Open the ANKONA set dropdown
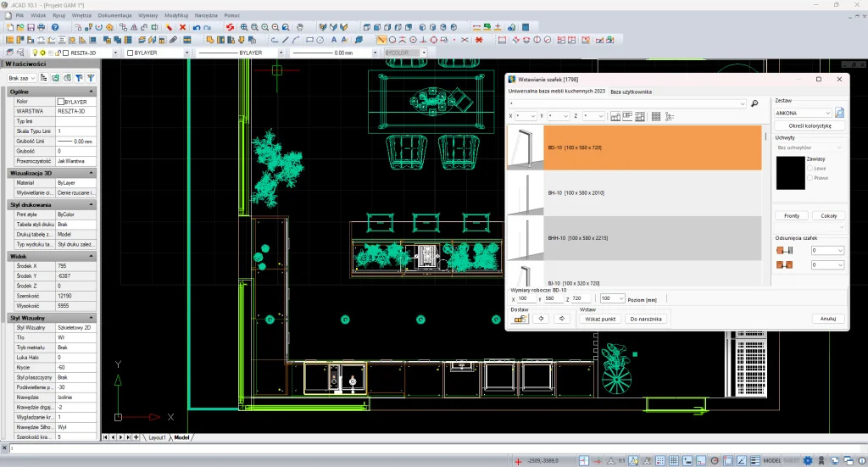The height and width of the screenshot is (467, 868). coord(826,113)
